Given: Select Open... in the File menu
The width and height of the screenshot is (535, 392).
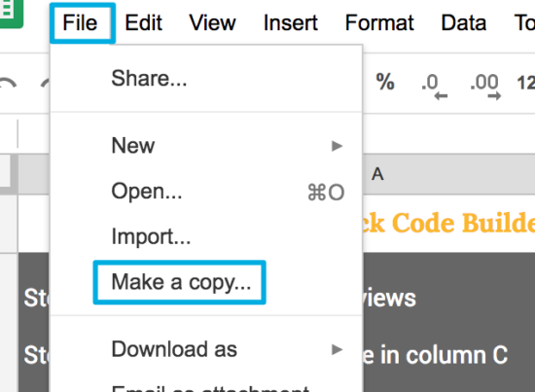Looking at the screenshot, I should (206, 191).
